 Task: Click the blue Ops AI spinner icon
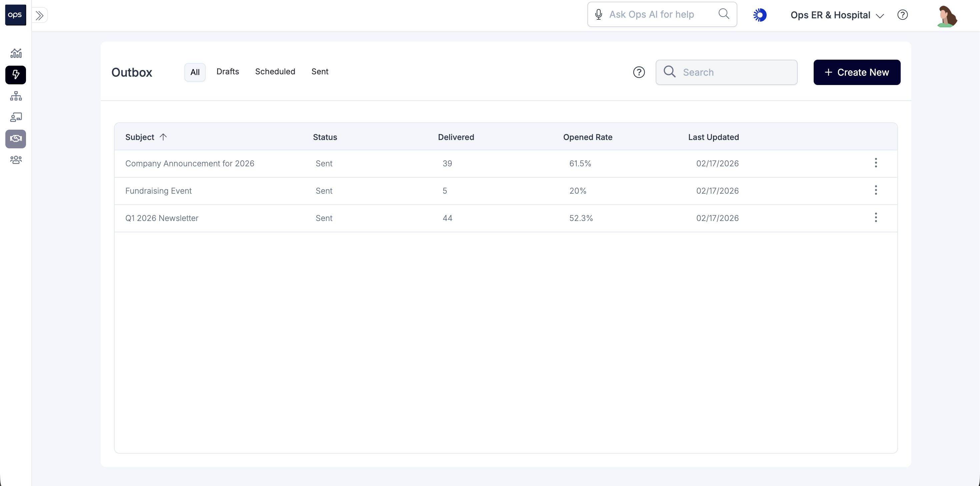pos(760,15)
